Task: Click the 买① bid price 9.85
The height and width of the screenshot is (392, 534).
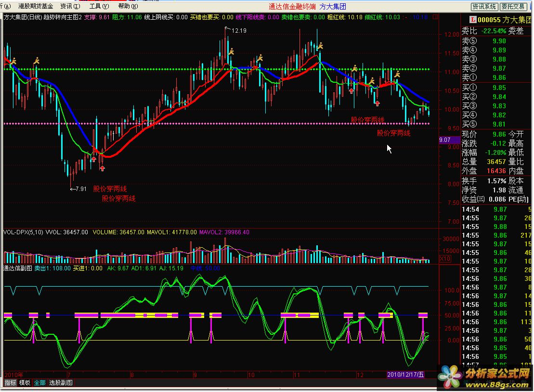Action: (499, 88)
